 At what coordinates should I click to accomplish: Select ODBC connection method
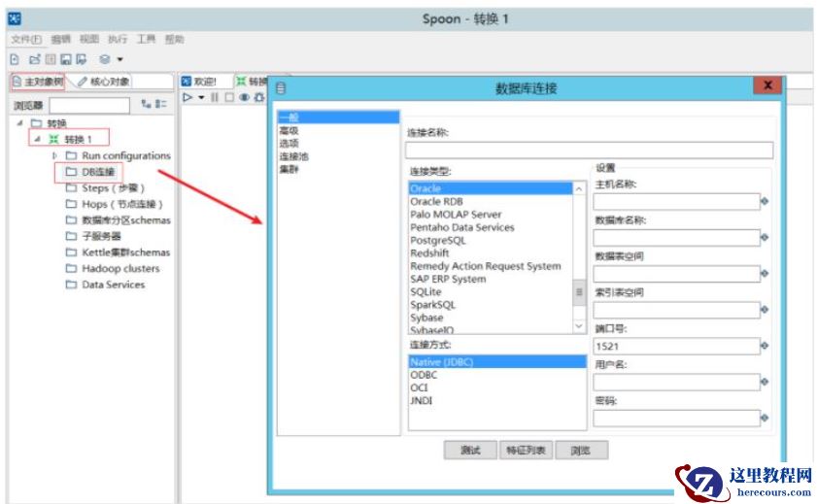pos(424,375)
